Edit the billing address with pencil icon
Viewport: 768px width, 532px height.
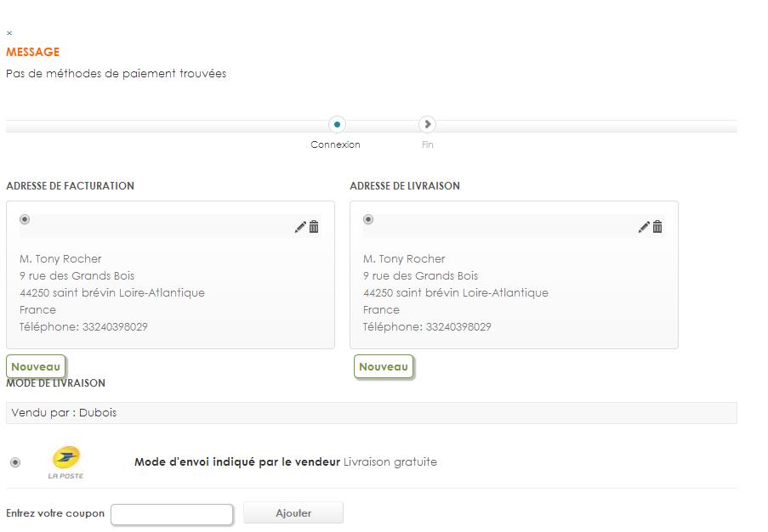[x=300, y=227]
